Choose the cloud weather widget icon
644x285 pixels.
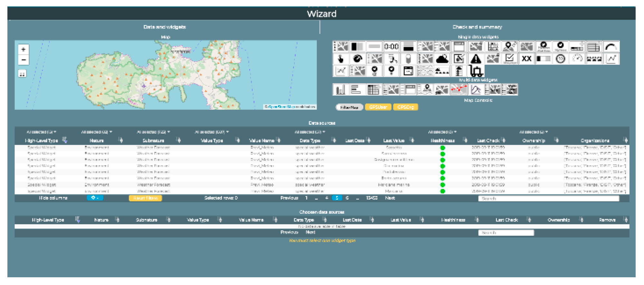pos(442,59)
